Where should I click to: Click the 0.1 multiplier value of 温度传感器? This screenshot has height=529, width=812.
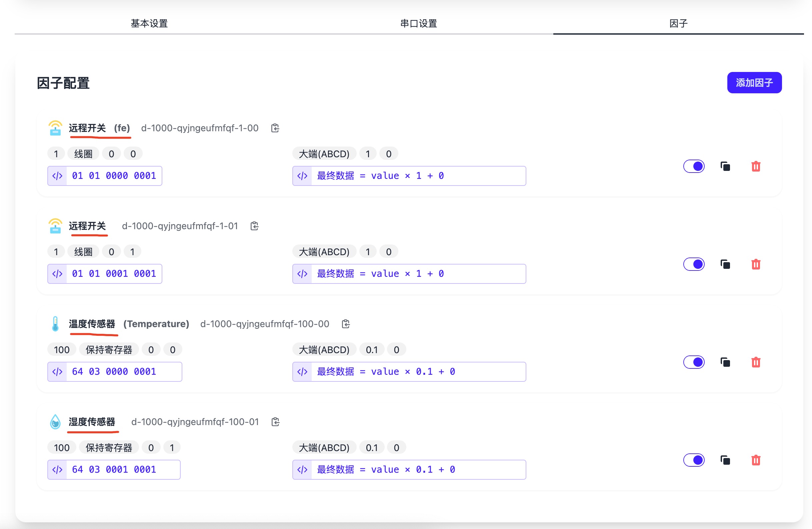click(x=372, y=349)
